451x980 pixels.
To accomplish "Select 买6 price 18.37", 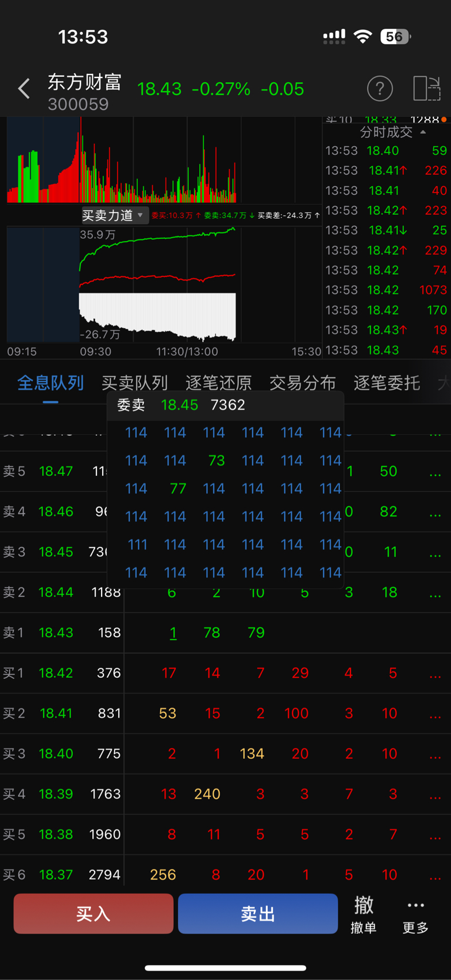I will (56, 875).
